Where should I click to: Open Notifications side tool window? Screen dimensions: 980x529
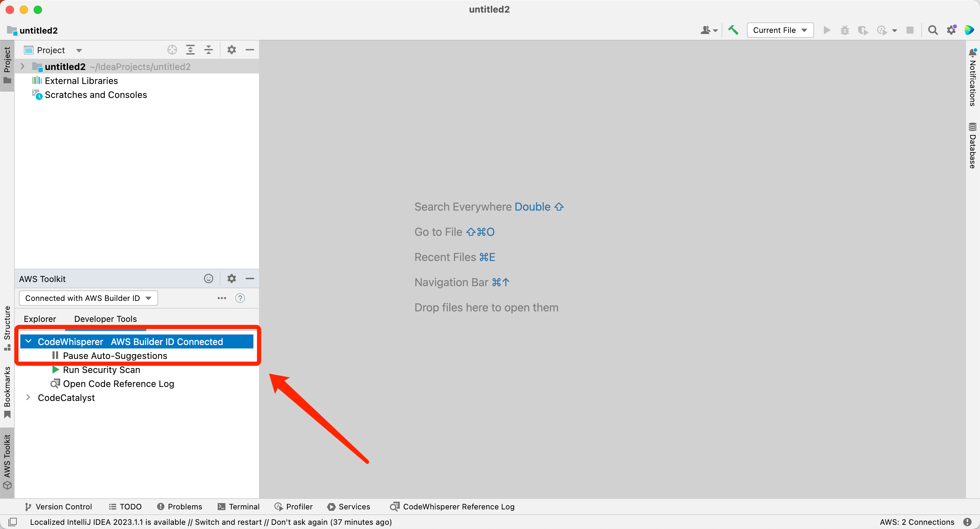(972, 77)
